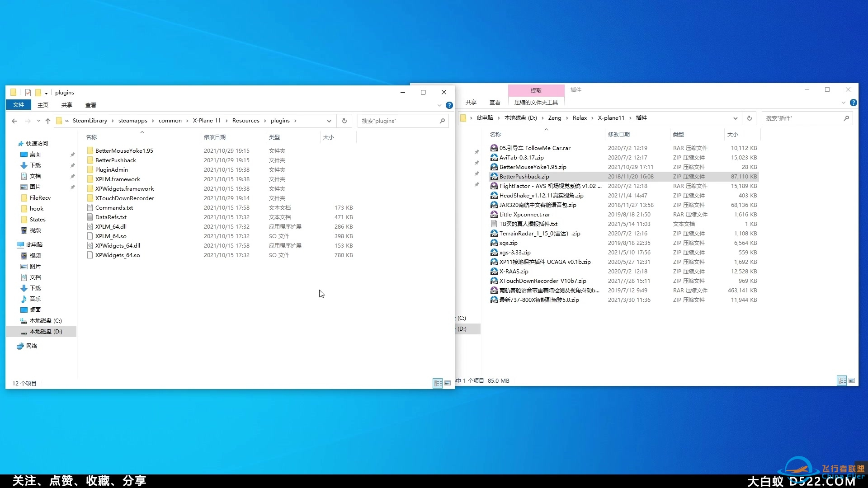Click the PluginAdmin folder icon
Viewport: 868px width, 488px height.
click(90, 169)
